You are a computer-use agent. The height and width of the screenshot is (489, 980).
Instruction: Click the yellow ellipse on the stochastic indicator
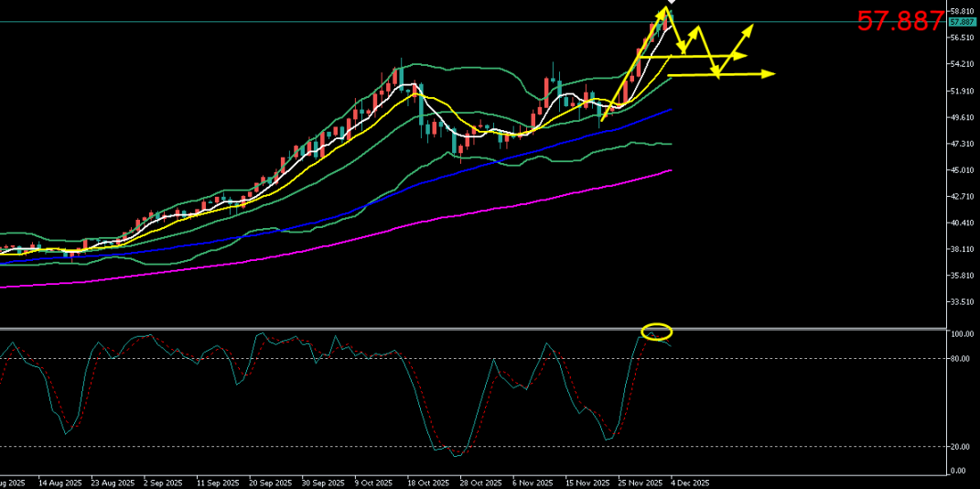coord(657,331)
